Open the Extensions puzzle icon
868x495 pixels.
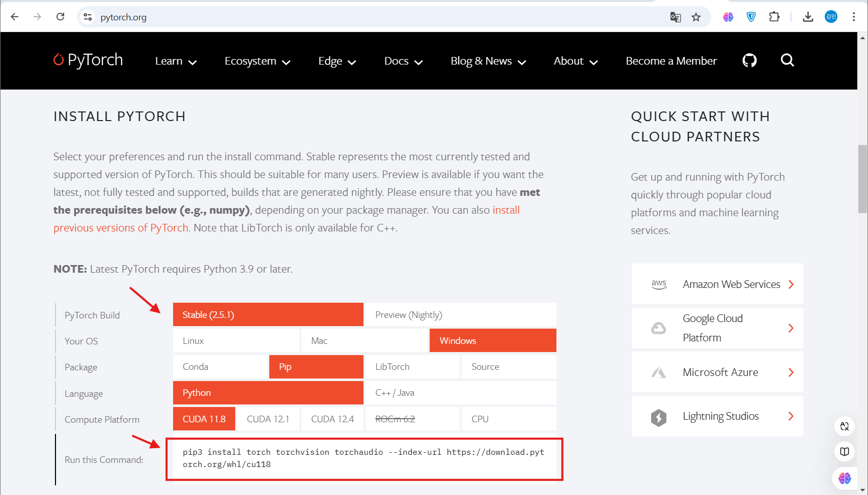click(x=774, y=17)
